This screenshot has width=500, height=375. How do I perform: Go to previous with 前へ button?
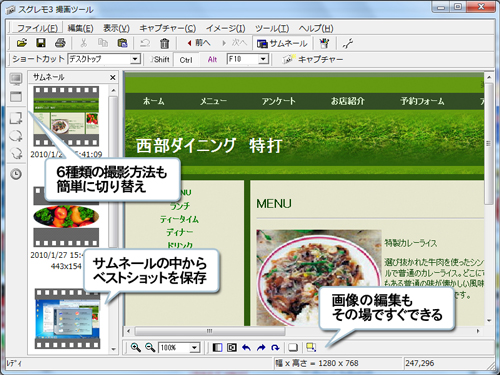[199, 43]
